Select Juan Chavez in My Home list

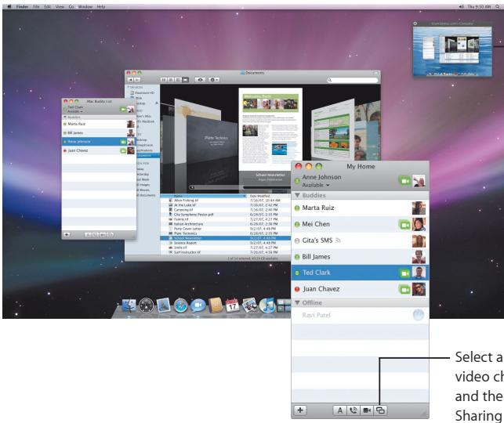pos(360,289)
